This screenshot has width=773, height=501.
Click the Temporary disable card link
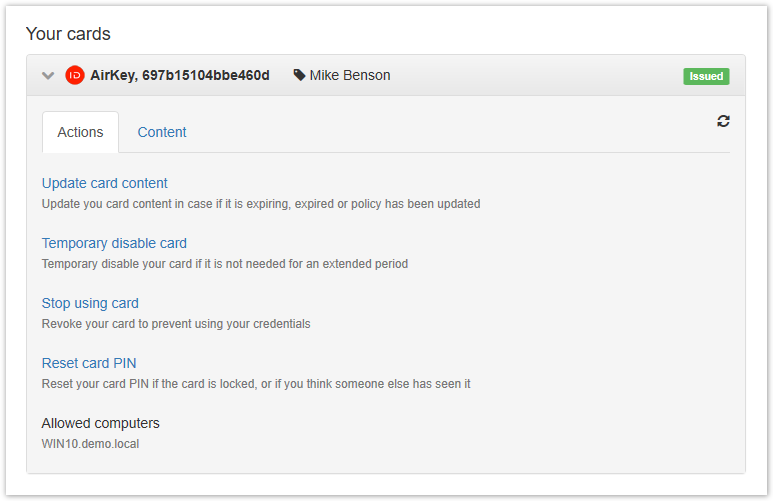[x=114, y=243]
